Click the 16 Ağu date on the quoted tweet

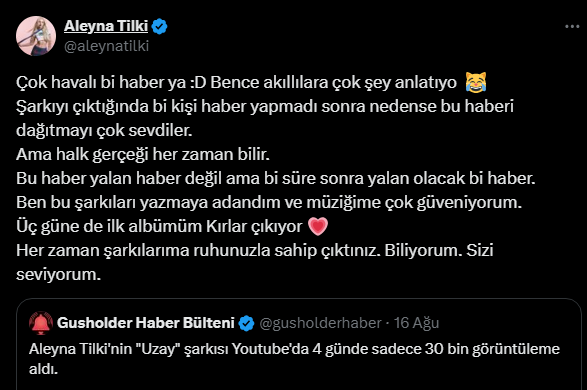(x=416, y=323)
